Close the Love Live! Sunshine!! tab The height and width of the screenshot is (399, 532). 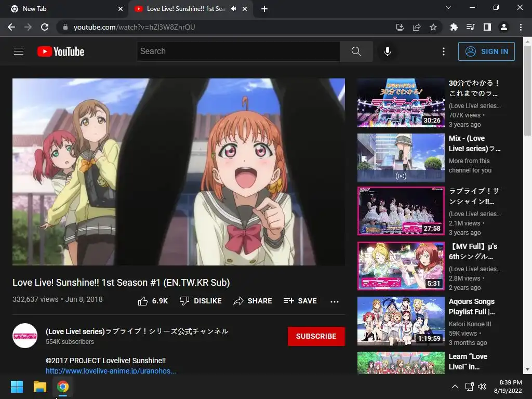click(x=245, y=9)
